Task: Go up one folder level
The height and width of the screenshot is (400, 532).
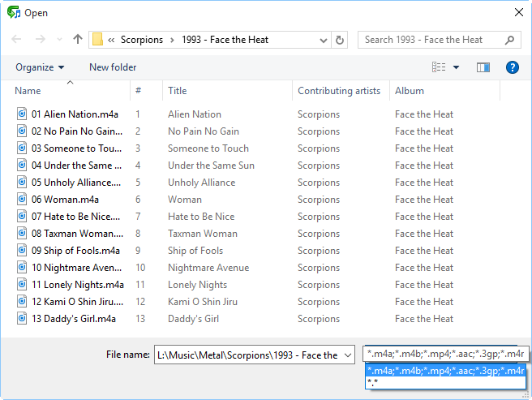Action: pos(78,40)
